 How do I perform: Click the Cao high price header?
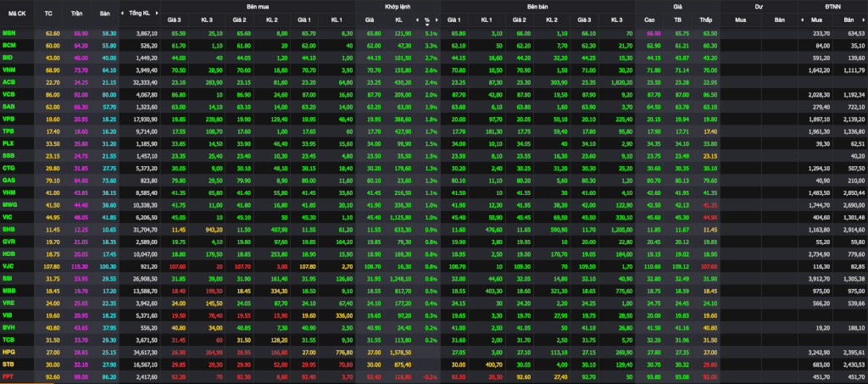tap(650, 19)
